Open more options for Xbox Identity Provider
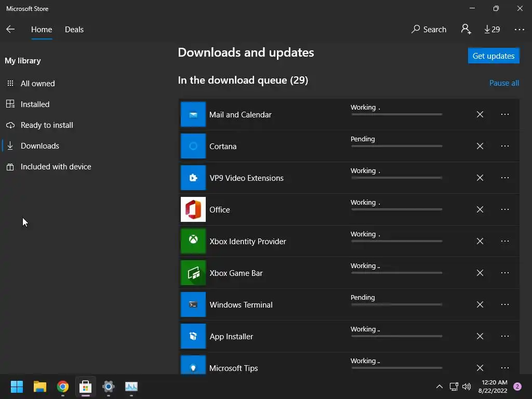 tap(505, 241)
